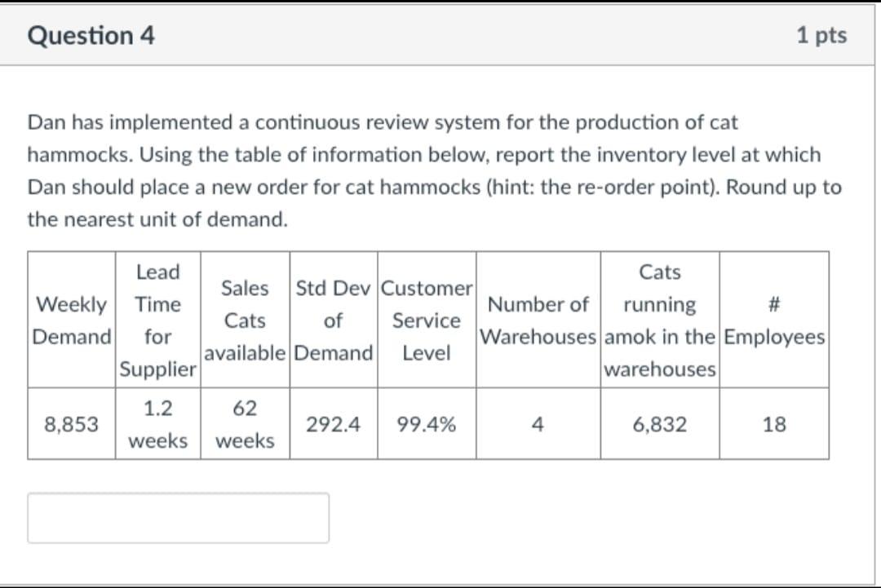Select the Question 4 heading

coord(90,35)
